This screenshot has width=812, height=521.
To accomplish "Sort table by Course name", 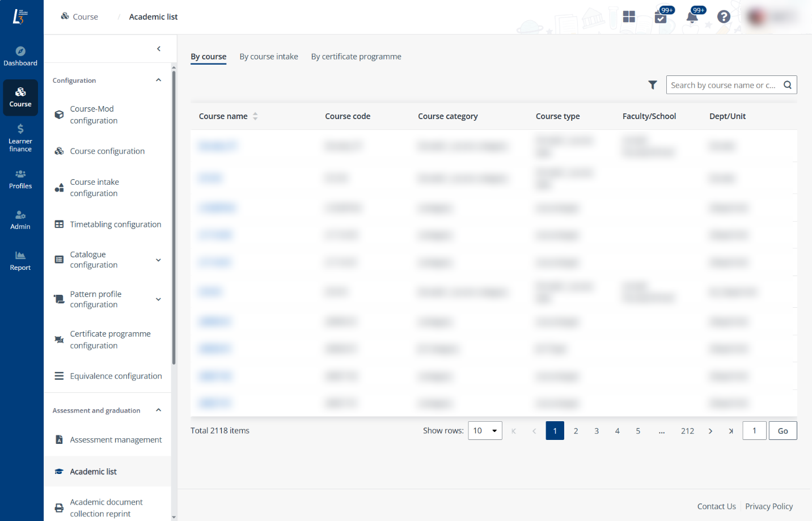I will coord(255,116).
